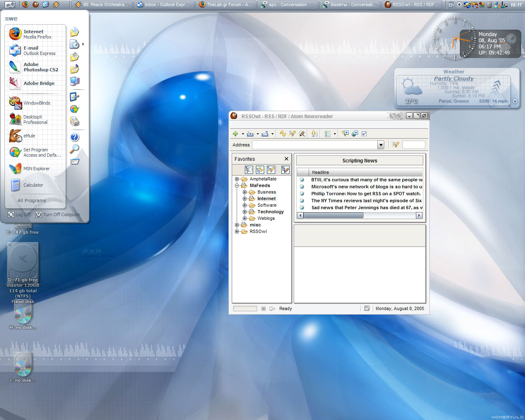Click the globe browser toolbar icon

[x=355, y=134]
